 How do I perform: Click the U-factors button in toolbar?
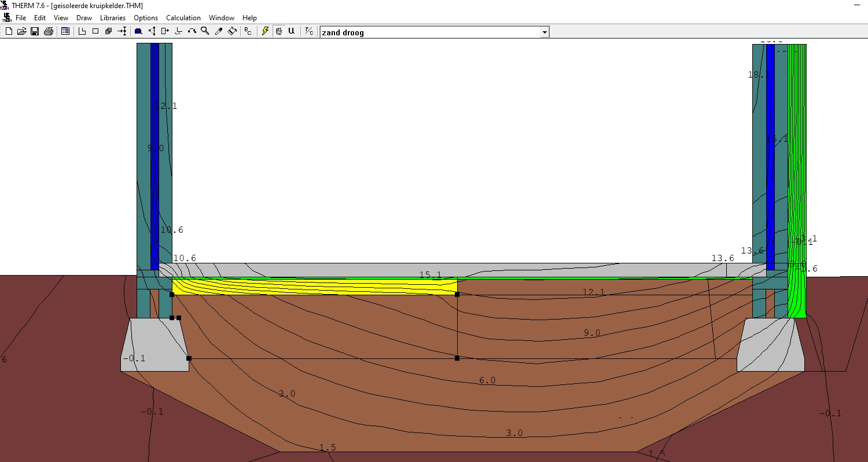click(291, 31)
